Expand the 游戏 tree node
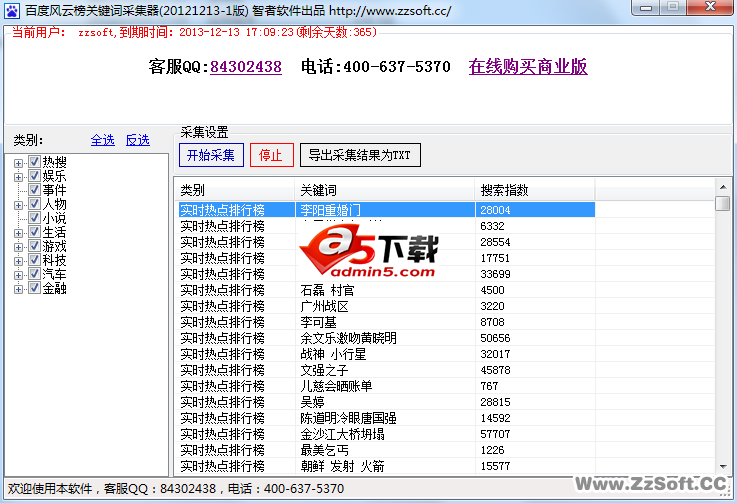 click(x=18, y=247)
